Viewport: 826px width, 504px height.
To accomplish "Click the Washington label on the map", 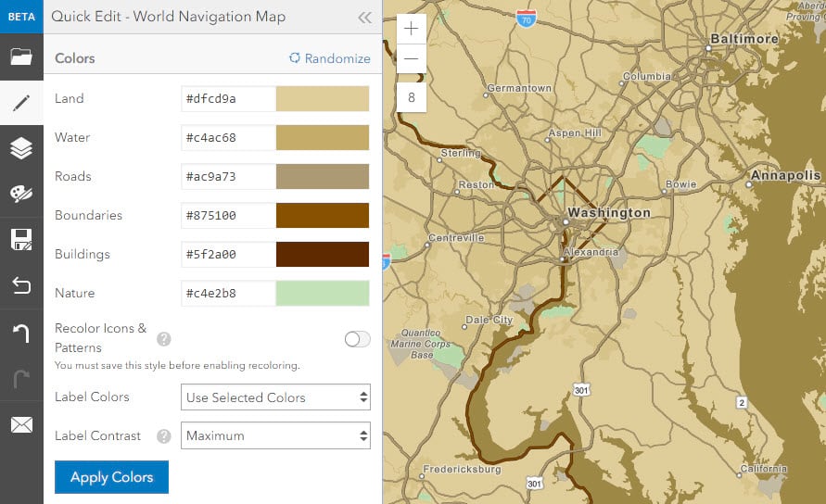I will (609, 213).
